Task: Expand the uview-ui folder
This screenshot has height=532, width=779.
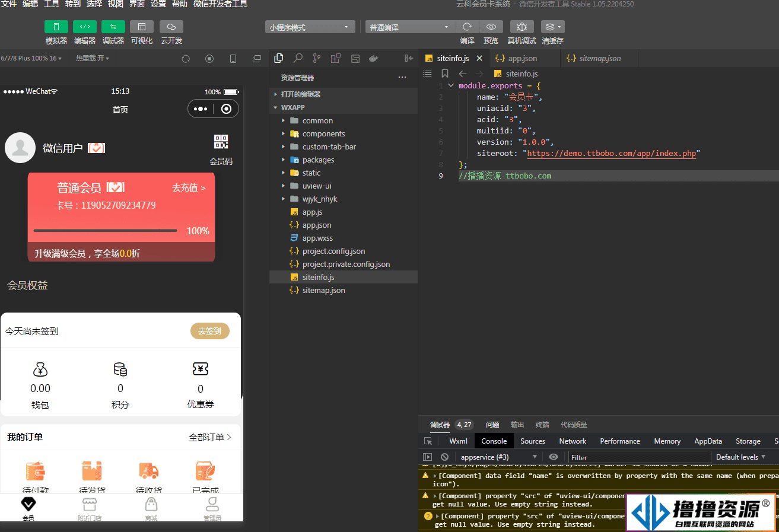Action: 344,186
